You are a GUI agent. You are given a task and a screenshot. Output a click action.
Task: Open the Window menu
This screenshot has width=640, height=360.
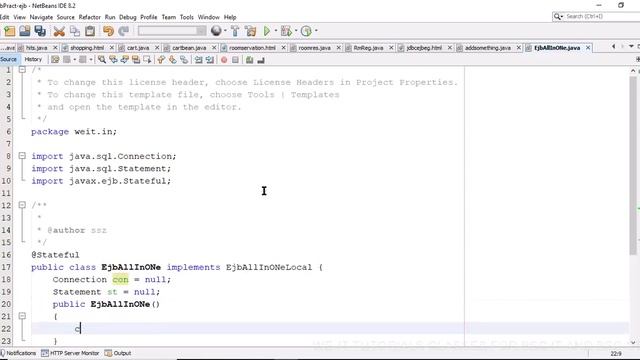click(x=209, y=17)
